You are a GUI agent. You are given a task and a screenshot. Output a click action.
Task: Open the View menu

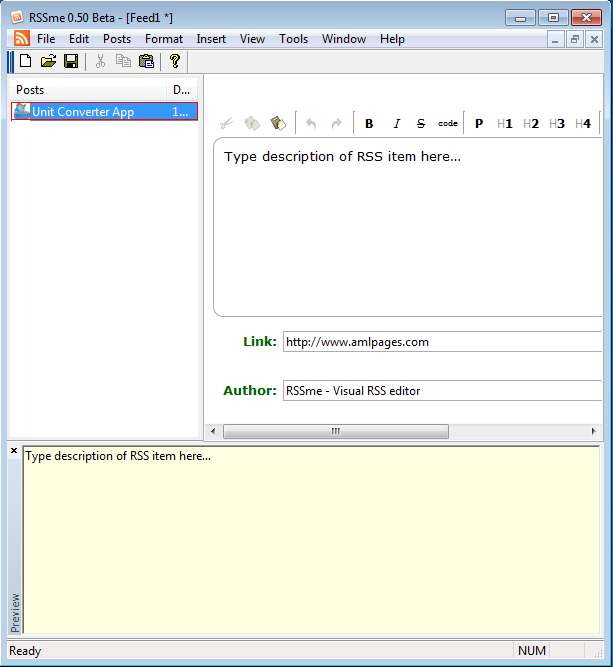[x=252, y=39]
